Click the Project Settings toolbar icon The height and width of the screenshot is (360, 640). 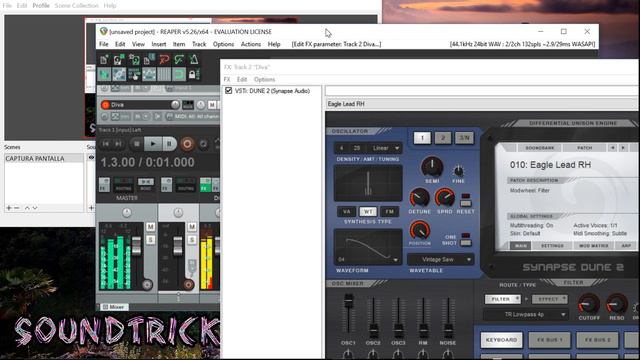(149, 60)
